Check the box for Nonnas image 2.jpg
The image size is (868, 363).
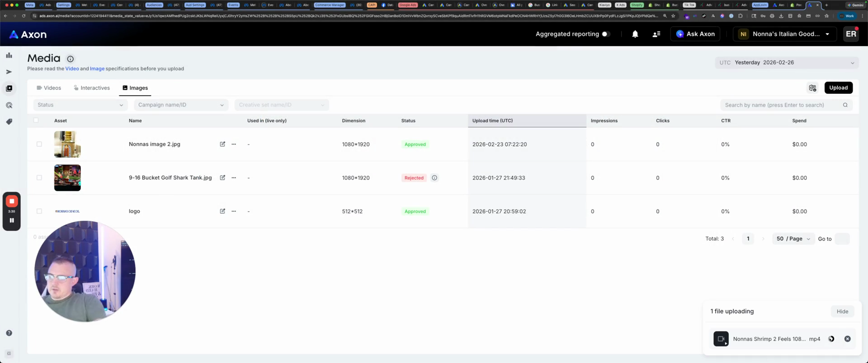pyautogui.click(x=39, y=144)
